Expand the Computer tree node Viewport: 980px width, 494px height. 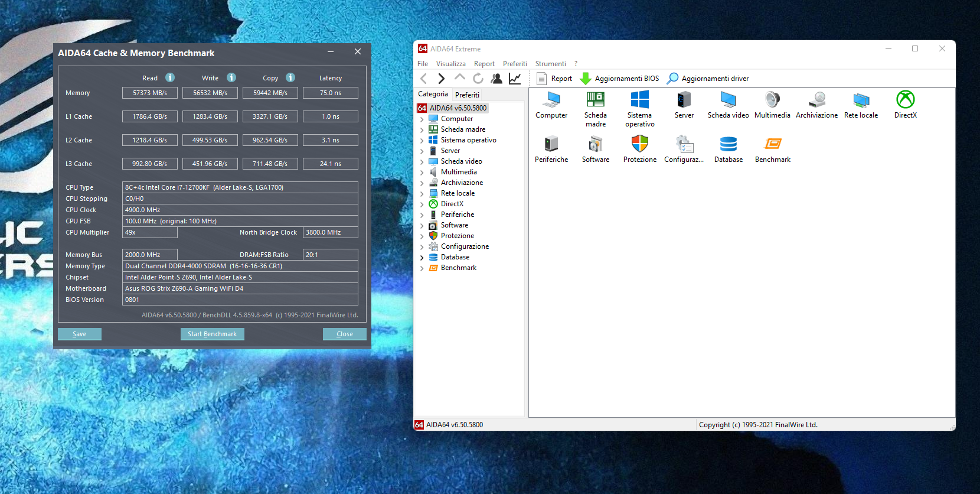click(x=422, y=119)
